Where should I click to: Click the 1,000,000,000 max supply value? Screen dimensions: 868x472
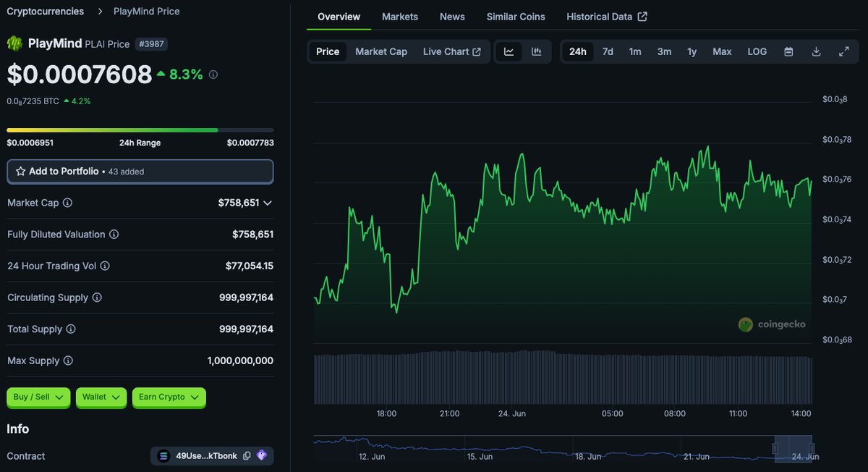pyautogui.click(x=240, y=361)
